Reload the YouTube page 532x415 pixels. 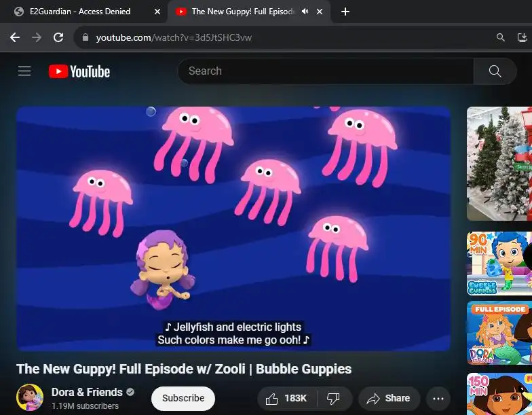(x=58, y=37)
